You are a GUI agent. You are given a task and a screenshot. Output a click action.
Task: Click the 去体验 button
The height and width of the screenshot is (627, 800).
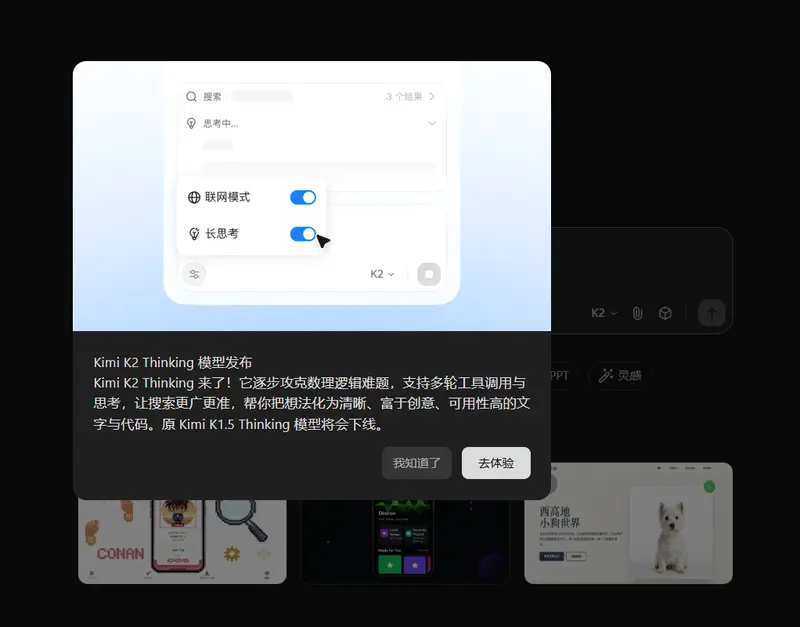click(x=496, y=463)
